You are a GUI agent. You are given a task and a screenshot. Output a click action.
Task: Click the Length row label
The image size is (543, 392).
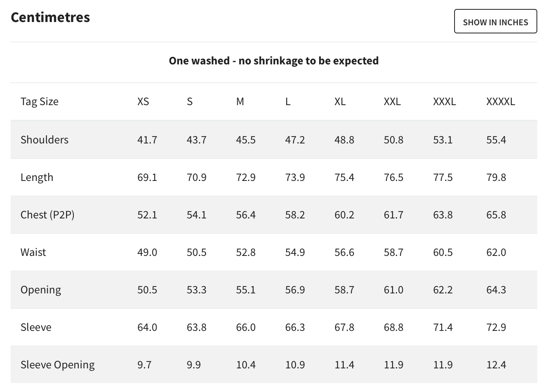click(x=37, y=177)
